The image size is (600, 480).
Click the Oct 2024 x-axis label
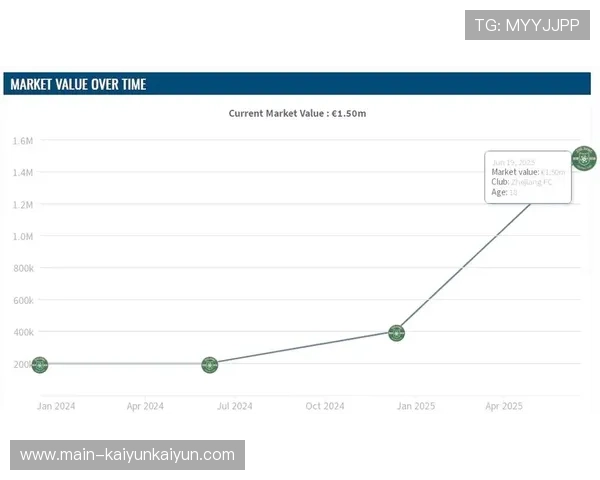(325, 406)
